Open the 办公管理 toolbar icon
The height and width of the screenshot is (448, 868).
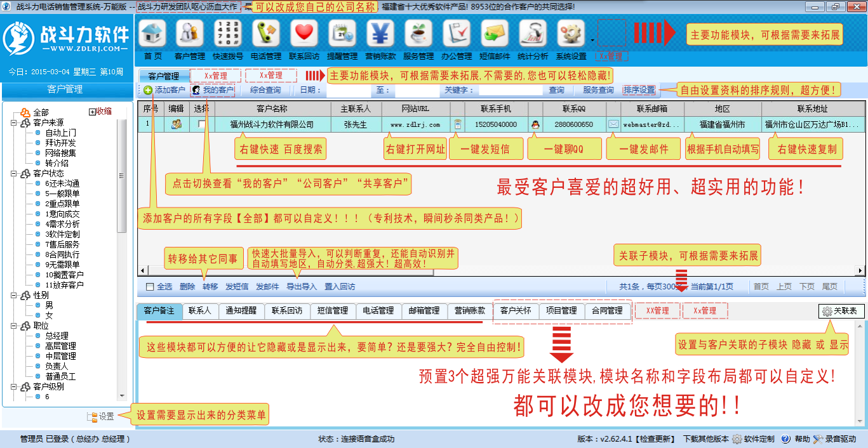tap(457, 34)
